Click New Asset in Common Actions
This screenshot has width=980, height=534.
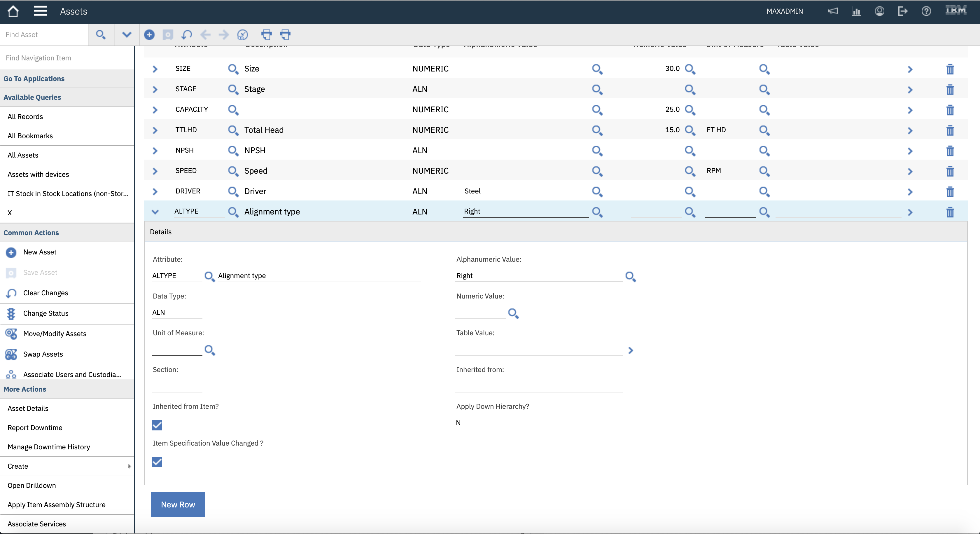pos(40,252)
